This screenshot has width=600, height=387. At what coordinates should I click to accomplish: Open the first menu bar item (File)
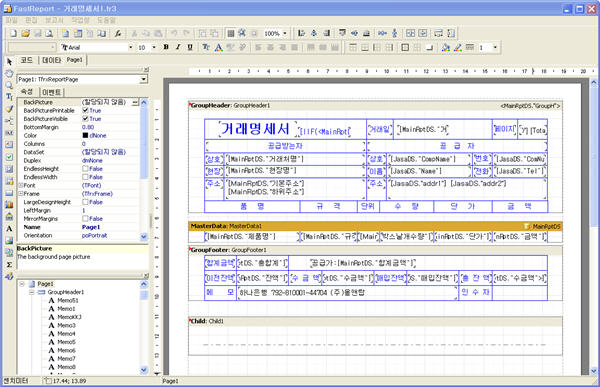pos(11,20)
